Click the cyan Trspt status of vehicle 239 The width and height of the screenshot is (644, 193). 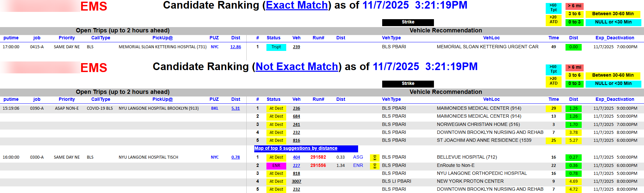click(276, 47)
